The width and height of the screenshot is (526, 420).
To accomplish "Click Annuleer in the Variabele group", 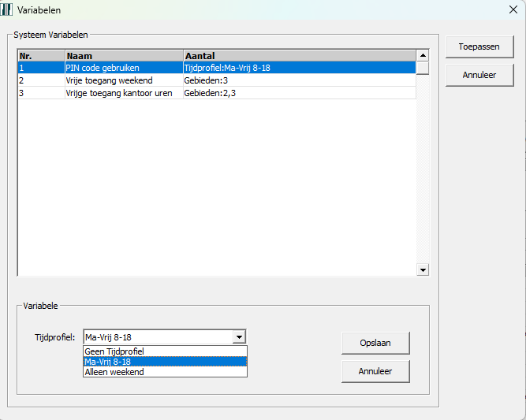I will click(x=376, y=370).
